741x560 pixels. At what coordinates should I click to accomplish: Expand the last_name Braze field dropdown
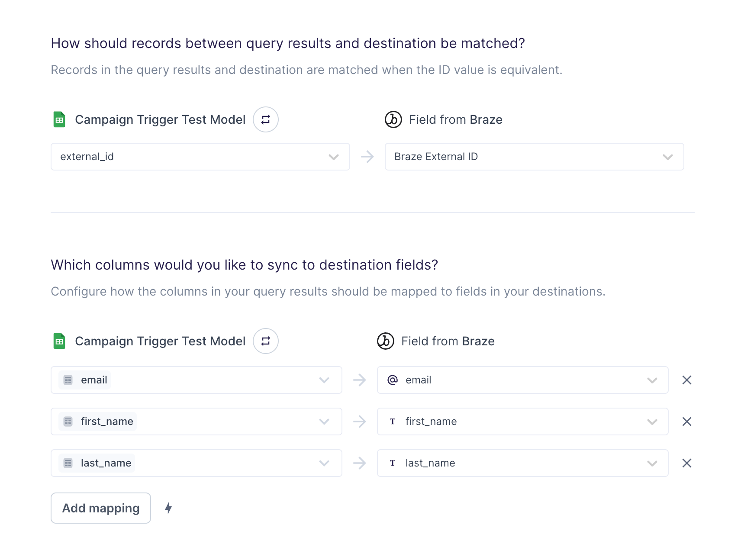(x=523, y=463)
